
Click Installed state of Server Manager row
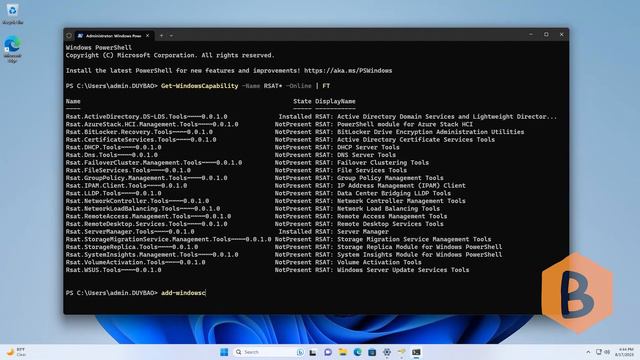point(295,232)
